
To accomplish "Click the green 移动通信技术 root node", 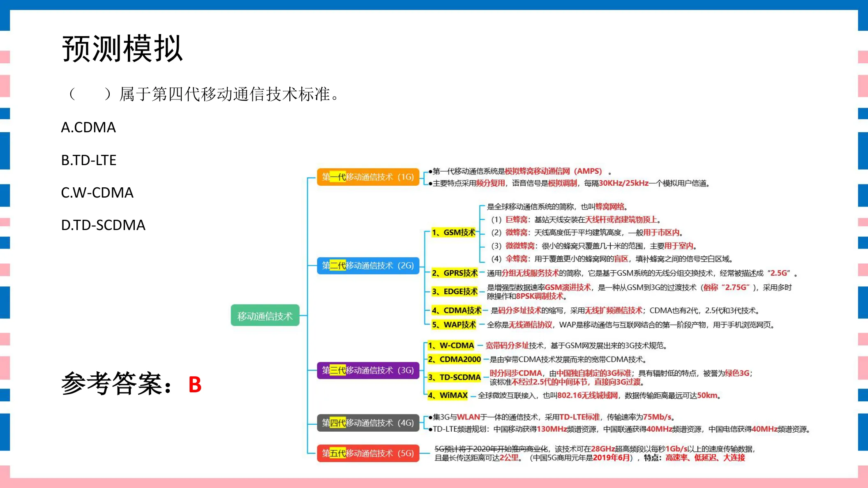I will coord(265,315).
